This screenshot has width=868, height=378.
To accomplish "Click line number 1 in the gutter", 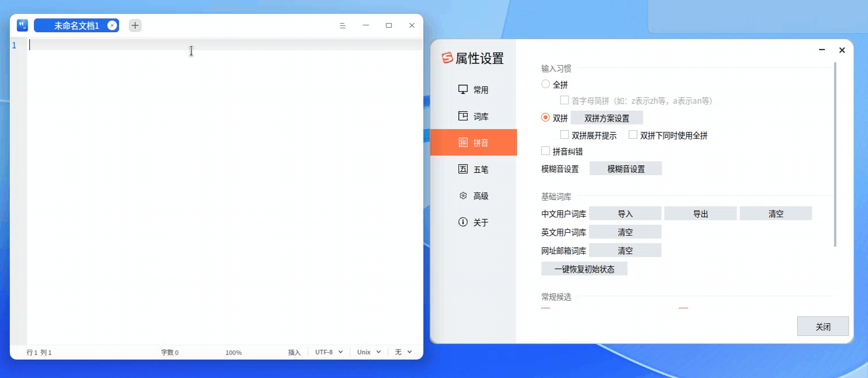I will click(14, 45).
